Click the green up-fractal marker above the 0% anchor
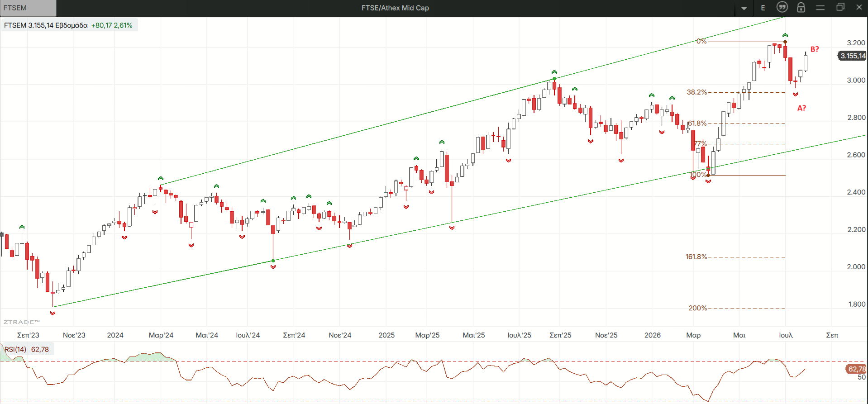The height and width of the screenshot is (404, 868). [785, 35]
